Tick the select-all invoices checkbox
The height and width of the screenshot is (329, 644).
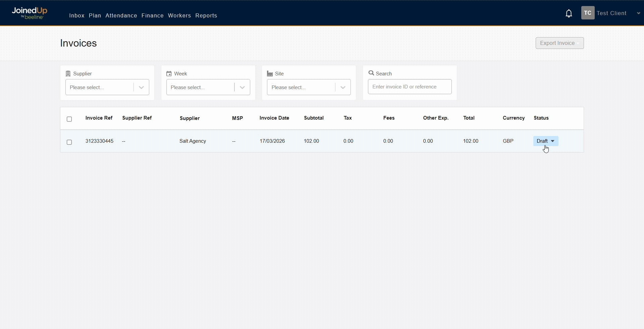point(69,119)
